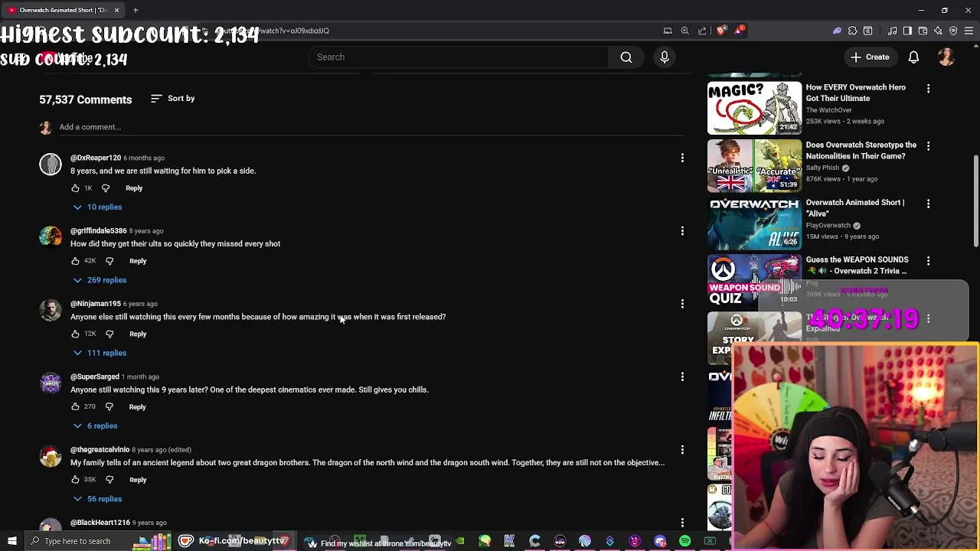Open @DxReaper120 profile avatar
The width and height of the screenshot is (980, 551).
tap(51, 165)
